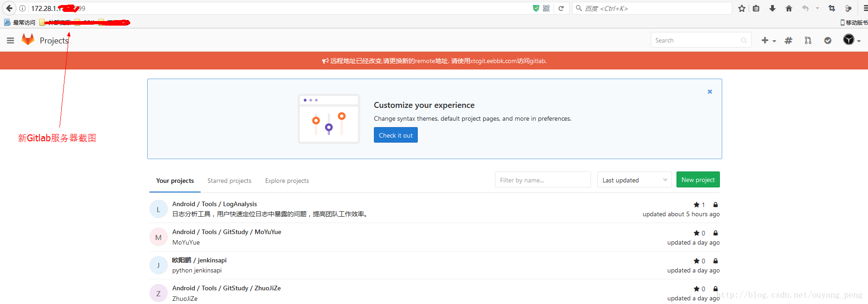Reload the page with the refresh icon

point(561,8)
